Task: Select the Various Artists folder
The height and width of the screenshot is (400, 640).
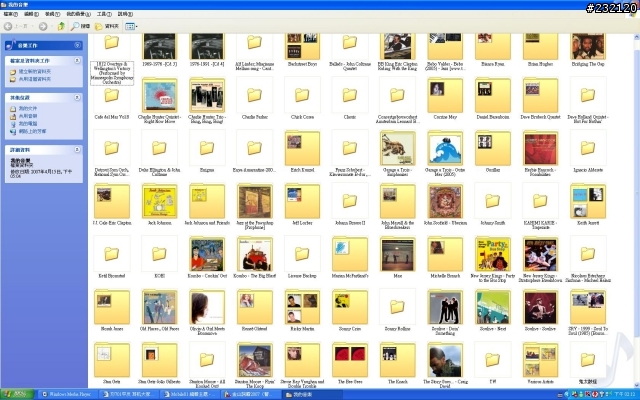Action: coord(540,362)
